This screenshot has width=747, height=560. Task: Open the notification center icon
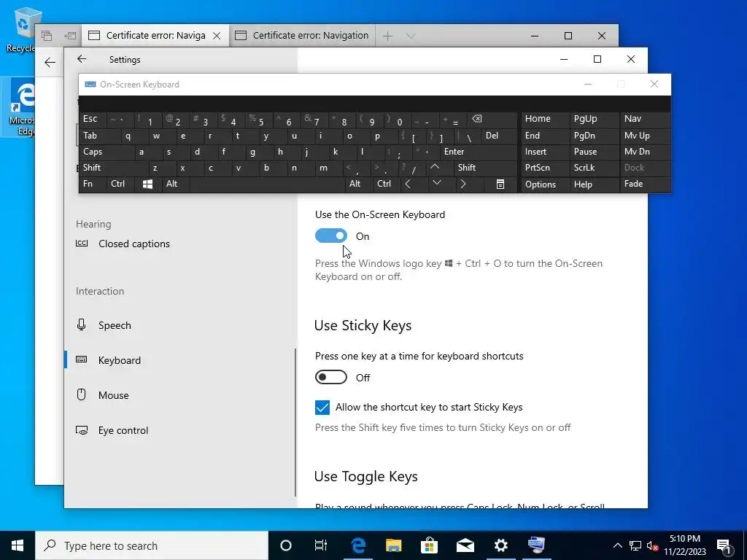click(724, 545)
